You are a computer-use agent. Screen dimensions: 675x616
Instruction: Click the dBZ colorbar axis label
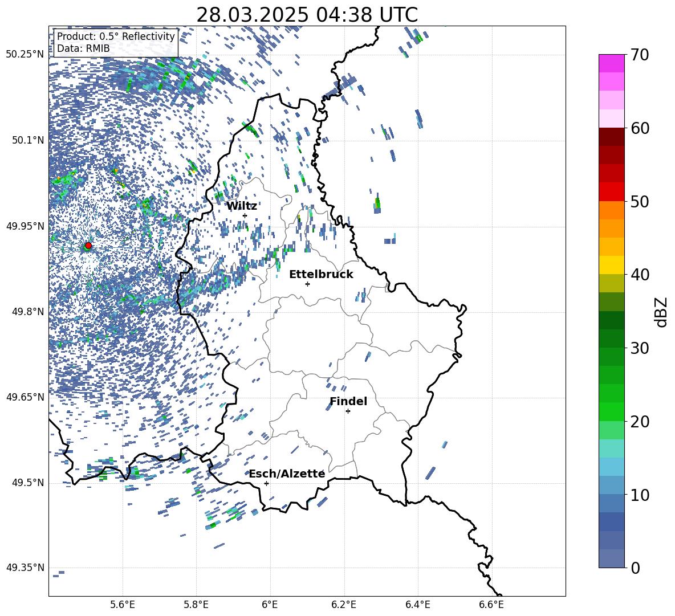coord(662,312)
